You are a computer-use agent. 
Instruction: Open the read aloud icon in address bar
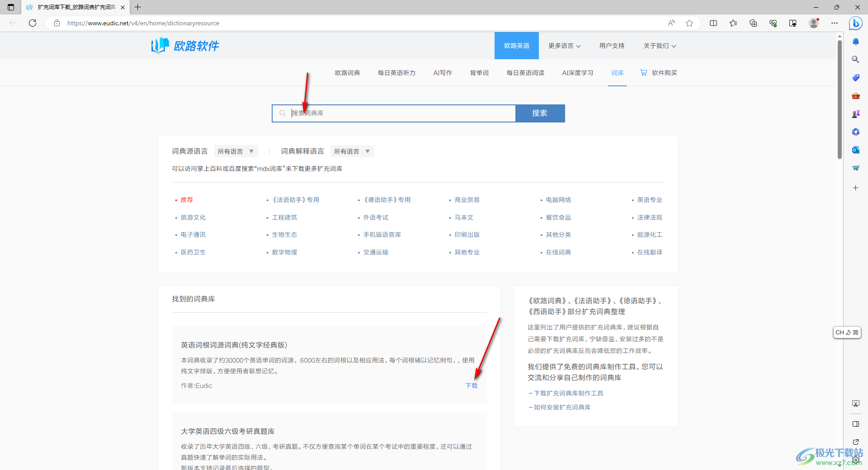pos(671,23)
